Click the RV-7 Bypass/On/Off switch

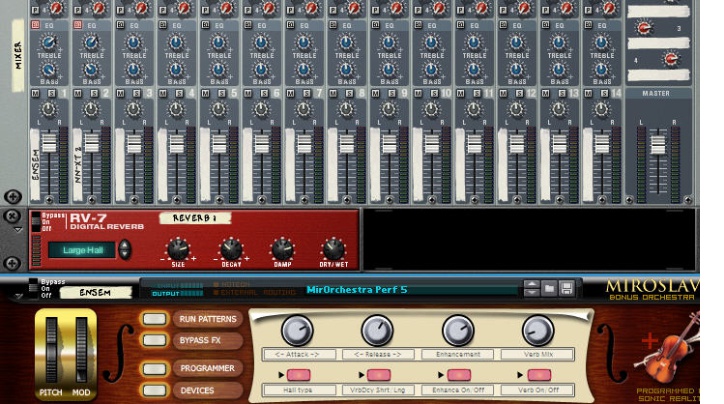click(36, 222)
